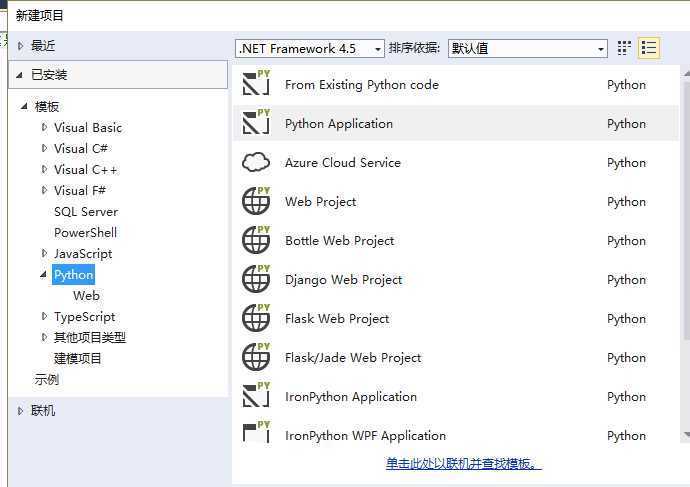Open the sort by 默认值 dropdown
This screenshot has width=690, height=487.
(x=527, y=48)
